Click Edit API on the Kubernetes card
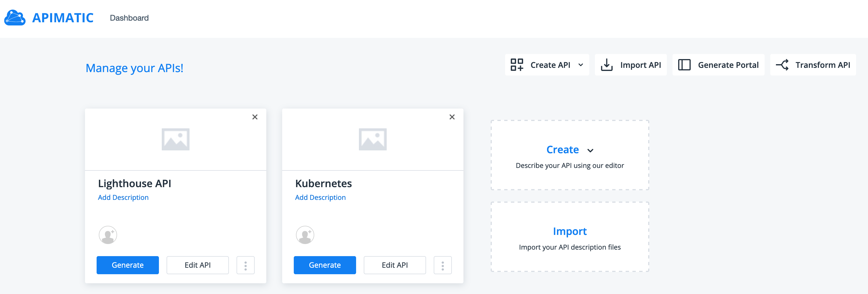 pyautogui.click(x=395, y=265)
